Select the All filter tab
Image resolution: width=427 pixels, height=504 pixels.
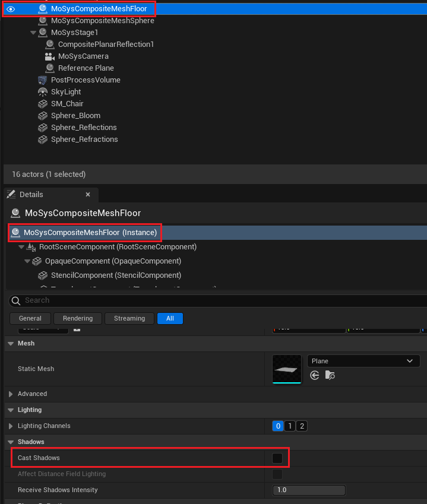[x=170, y=318]
